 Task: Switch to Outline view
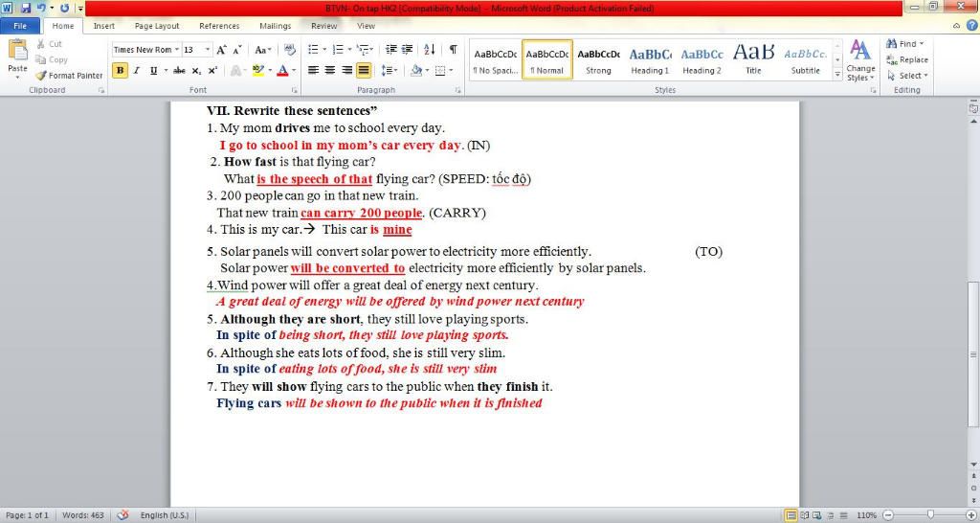[x=829, y=515]
